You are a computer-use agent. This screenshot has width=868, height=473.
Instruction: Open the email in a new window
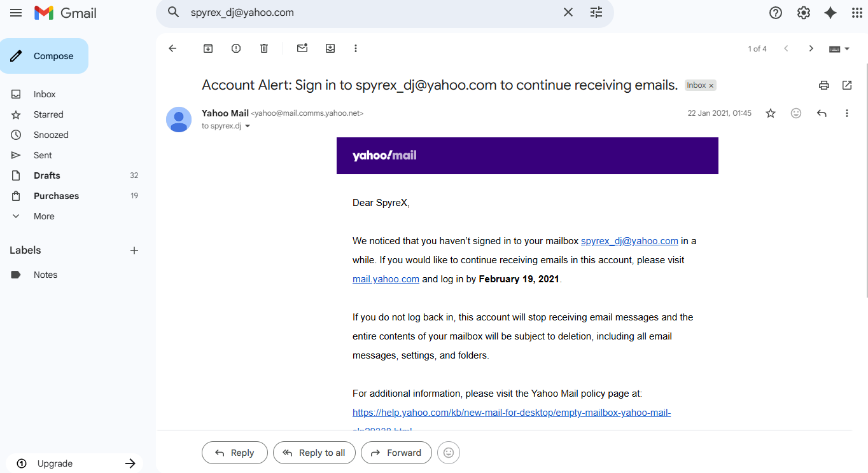pos(847,85)
